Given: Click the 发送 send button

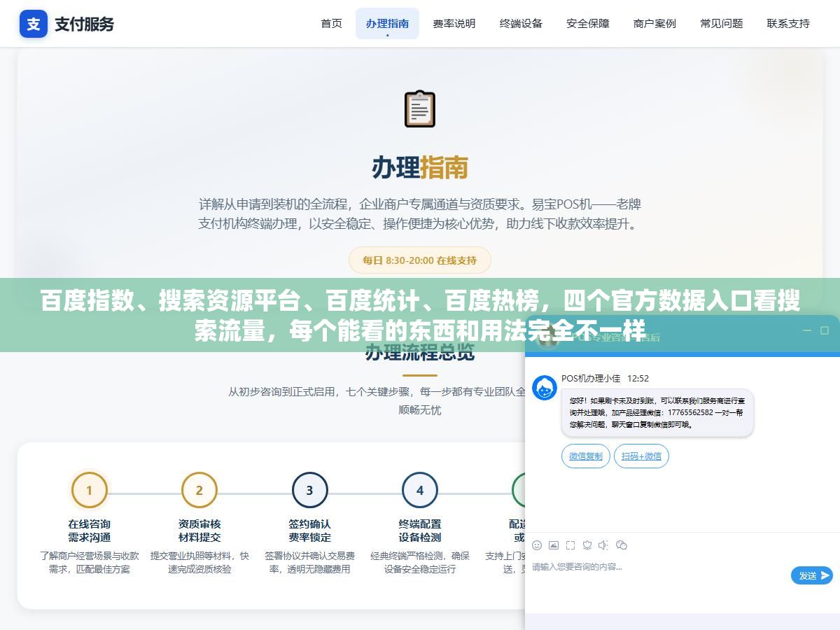Looking at the screenshot, I should [x=812, y=575].
